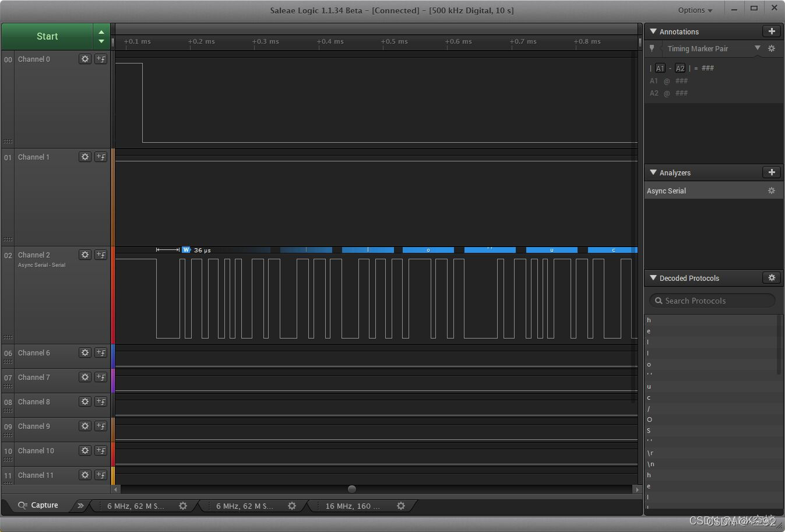The image size is (785, 532).
Task: Add a new analyzer with plus button
Action: tap(772, 172)
